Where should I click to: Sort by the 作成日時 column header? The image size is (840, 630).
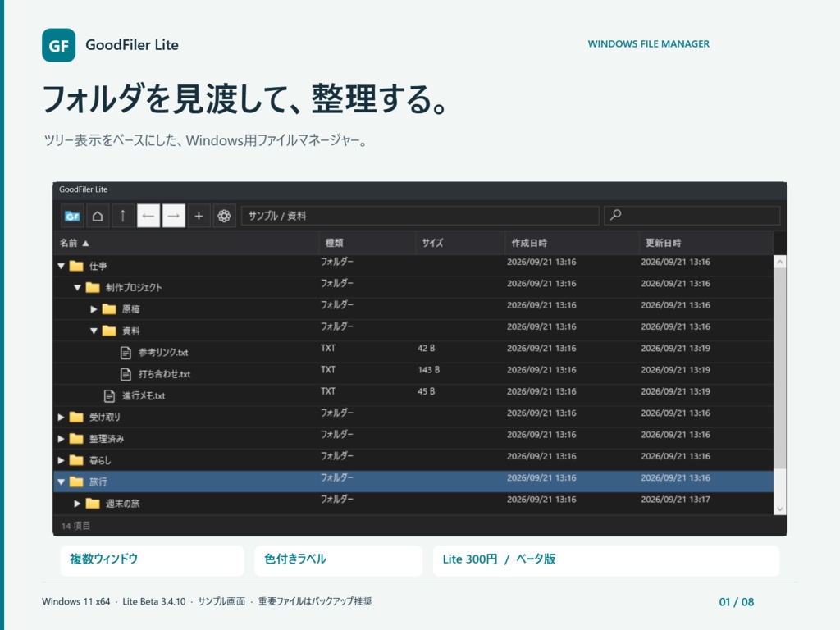tap(572, 243)
